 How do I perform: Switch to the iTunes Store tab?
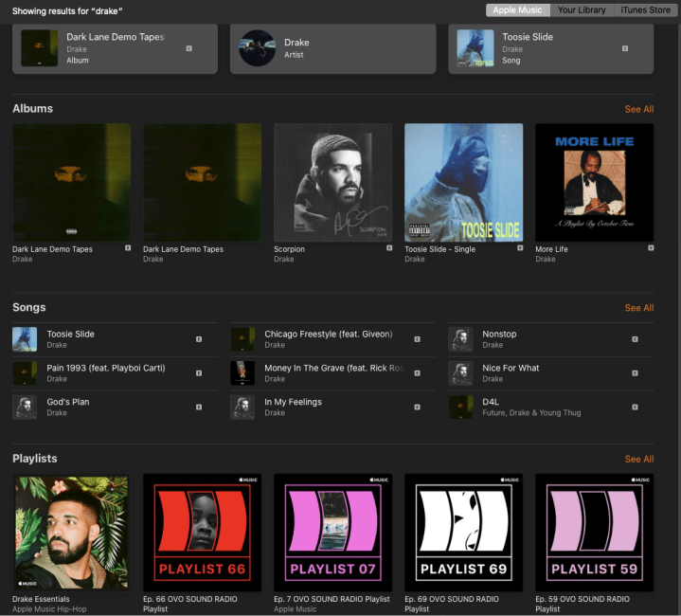click(645, 10)
